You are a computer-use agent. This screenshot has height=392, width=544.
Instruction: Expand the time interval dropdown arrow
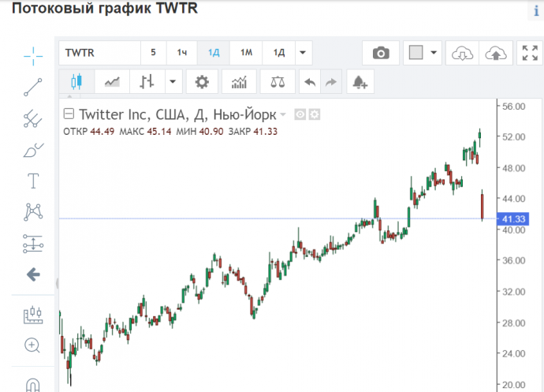(302, 53)
